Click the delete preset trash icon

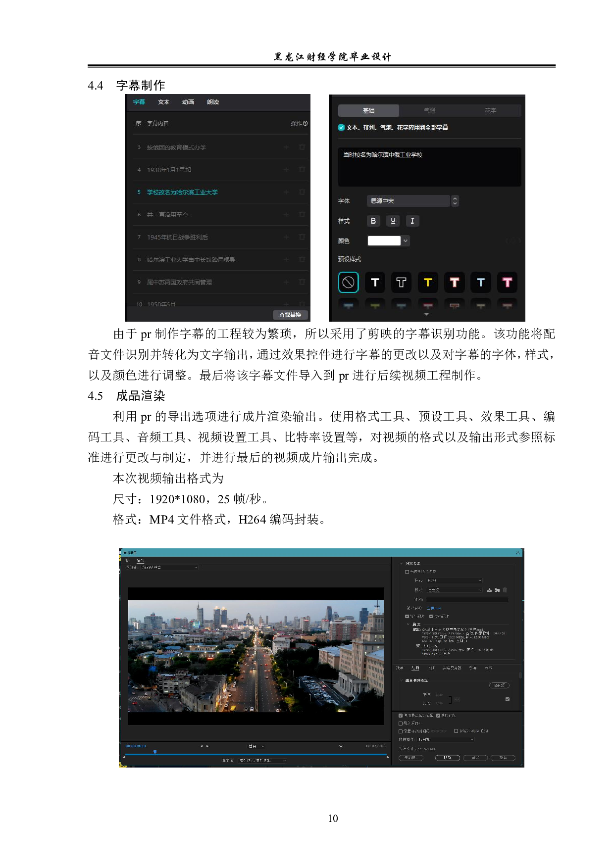point(505,590)
